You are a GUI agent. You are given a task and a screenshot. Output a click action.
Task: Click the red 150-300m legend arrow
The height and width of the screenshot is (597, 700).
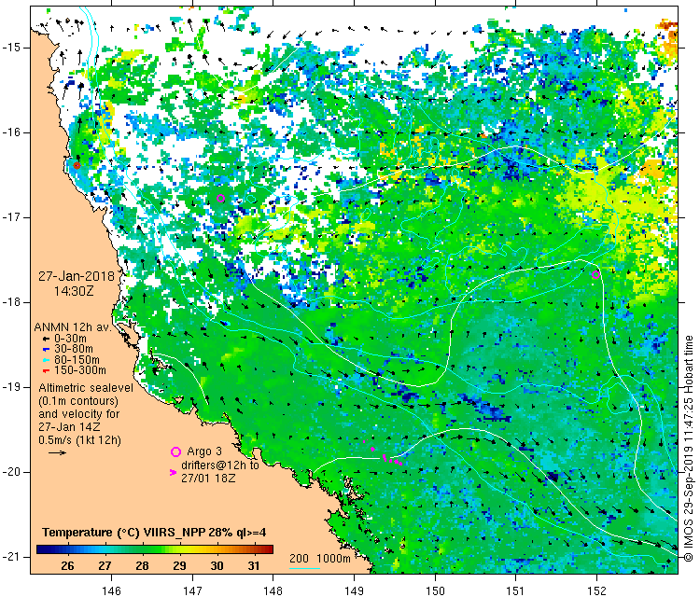[x=46, y=370]
